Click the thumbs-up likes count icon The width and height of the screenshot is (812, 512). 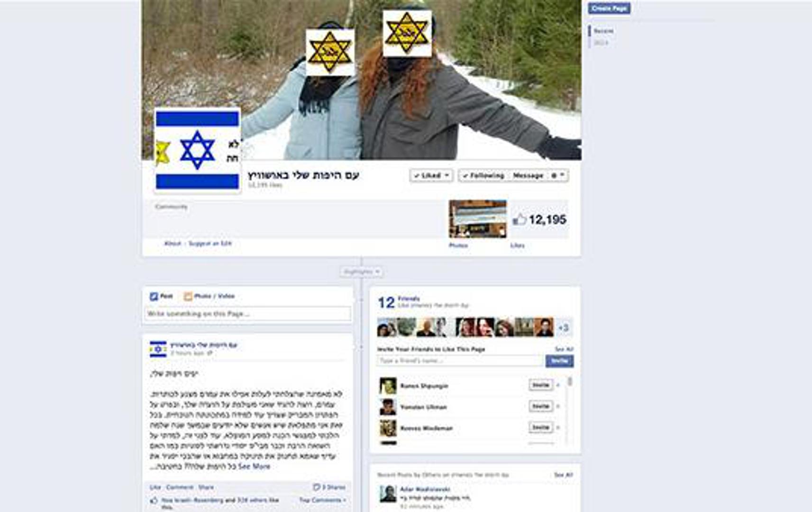click(x=520, y=219)
